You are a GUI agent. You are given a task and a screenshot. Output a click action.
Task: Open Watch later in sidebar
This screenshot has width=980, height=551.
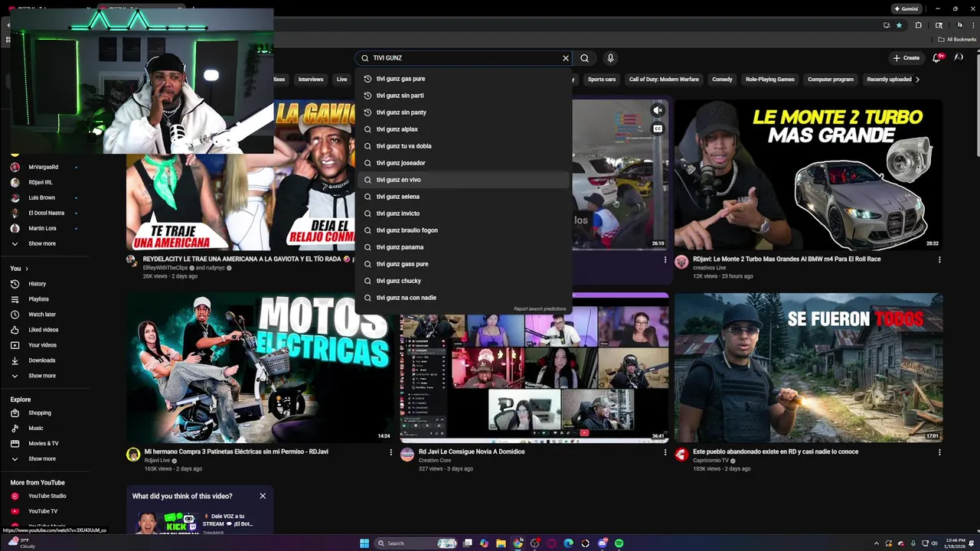pyautogui.click(x=42, y=315)
